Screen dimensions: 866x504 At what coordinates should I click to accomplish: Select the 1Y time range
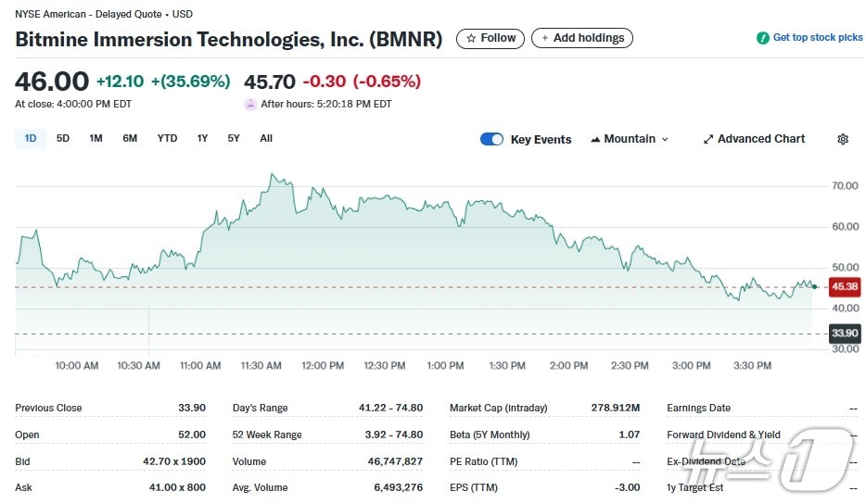tap(202, 139)
